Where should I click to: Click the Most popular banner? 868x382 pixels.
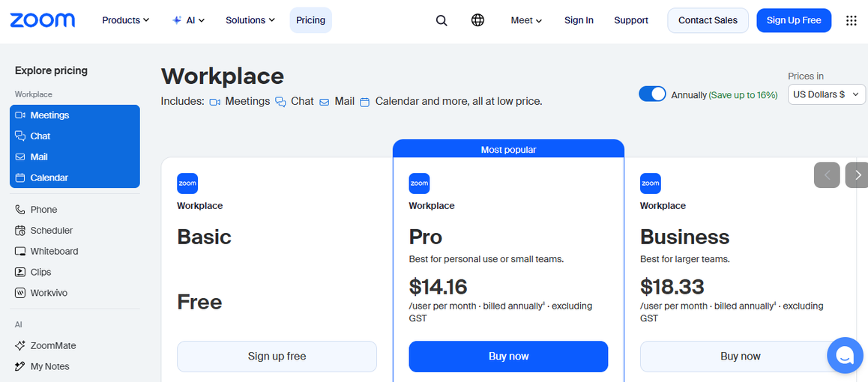tap(509, 149)
